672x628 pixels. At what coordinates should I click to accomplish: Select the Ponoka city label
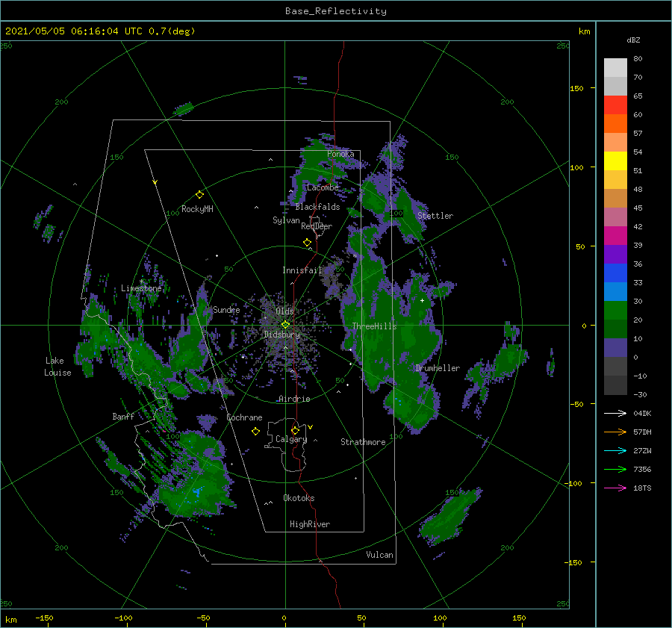point(340,154)
